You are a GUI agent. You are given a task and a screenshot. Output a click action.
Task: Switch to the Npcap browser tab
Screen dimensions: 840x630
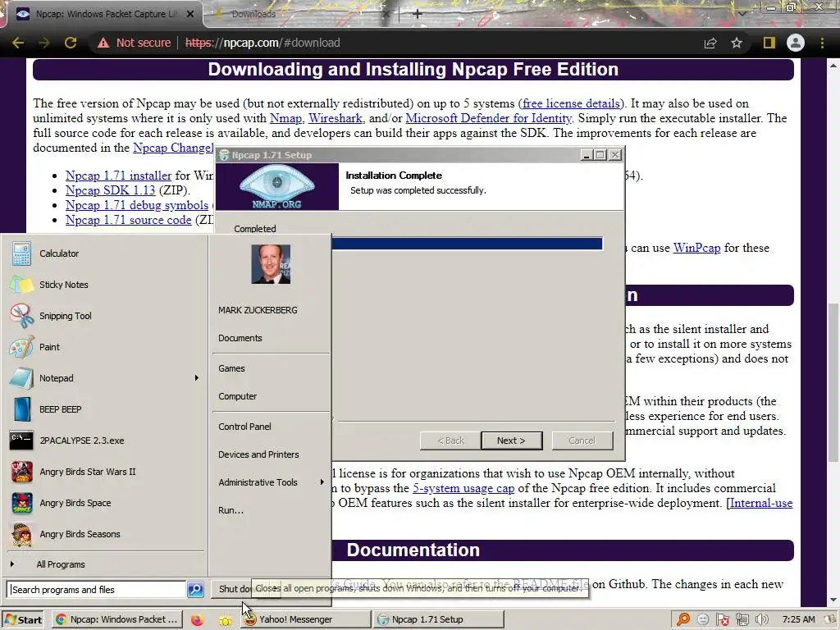pyautogui.click(x=104, y=14)
